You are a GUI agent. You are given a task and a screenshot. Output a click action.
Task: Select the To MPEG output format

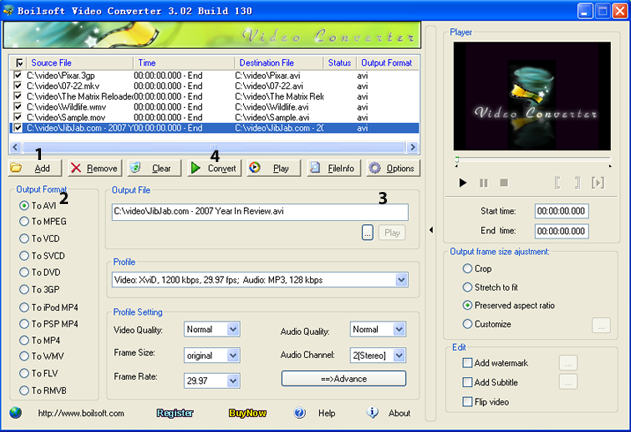pos(43,221)
